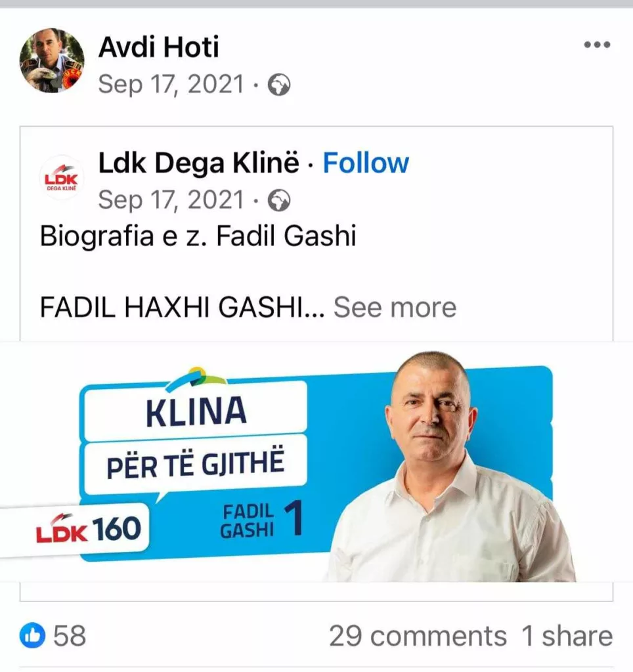The image size is (633, 672).
Task: View the 29 comments
Action: 418,635
